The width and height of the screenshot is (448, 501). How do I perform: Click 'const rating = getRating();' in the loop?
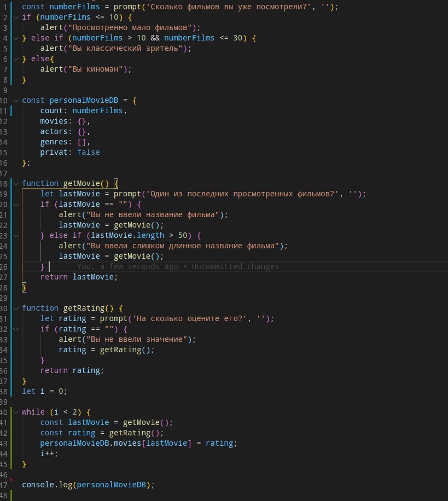tap(102, 433)
